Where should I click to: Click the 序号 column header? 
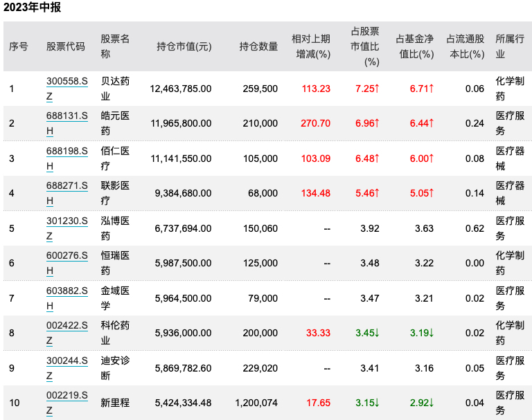[x=18, y=46]
